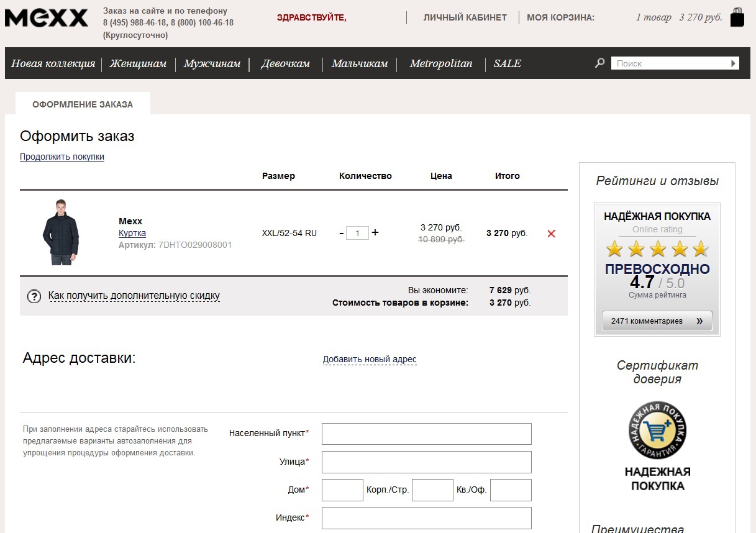Click the Надежная покупка guarantee badge

pyautogui.click(x=657, y=429)
